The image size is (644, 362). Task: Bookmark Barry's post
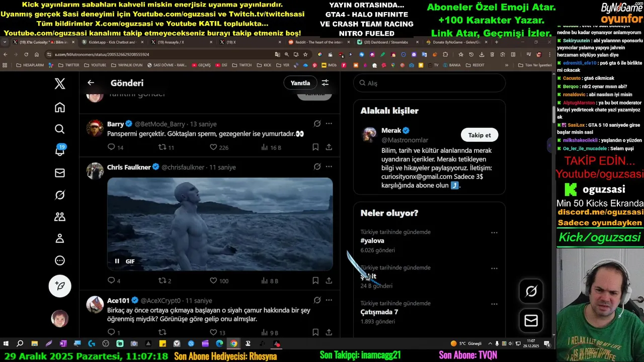coord(315,147)
